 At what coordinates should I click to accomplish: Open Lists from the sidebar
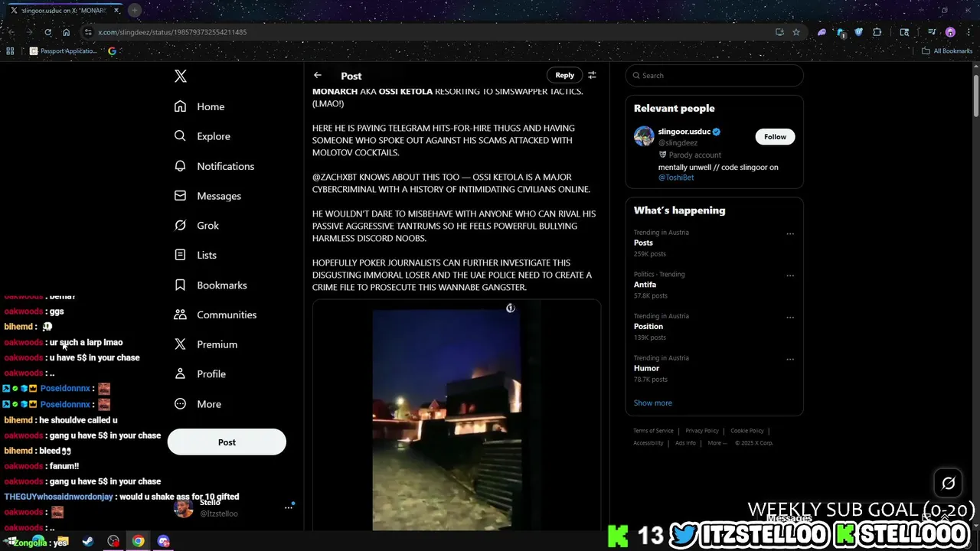coord(195,255)
